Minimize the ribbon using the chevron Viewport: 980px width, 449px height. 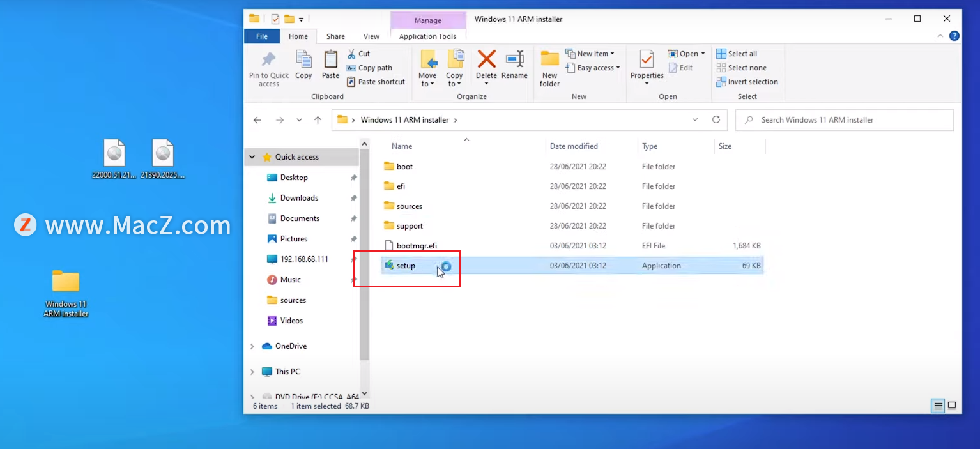[x=941, y=36]
